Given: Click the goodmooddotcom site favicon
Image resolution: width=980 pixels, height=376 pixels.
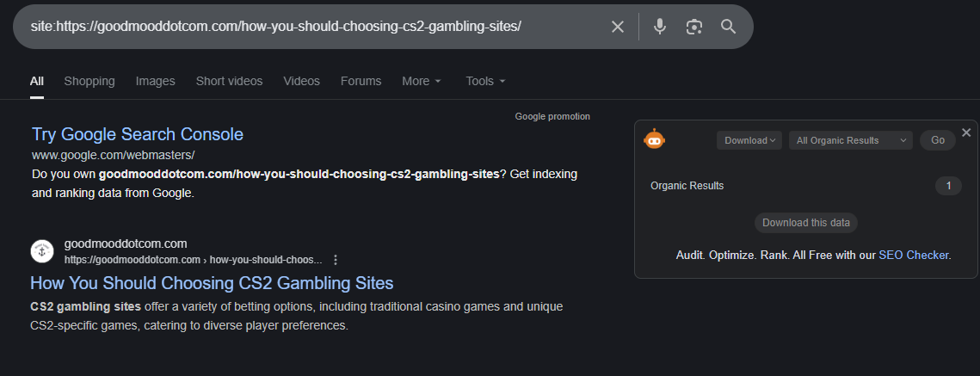Looking at the screenshot, I should coord(42,250).
